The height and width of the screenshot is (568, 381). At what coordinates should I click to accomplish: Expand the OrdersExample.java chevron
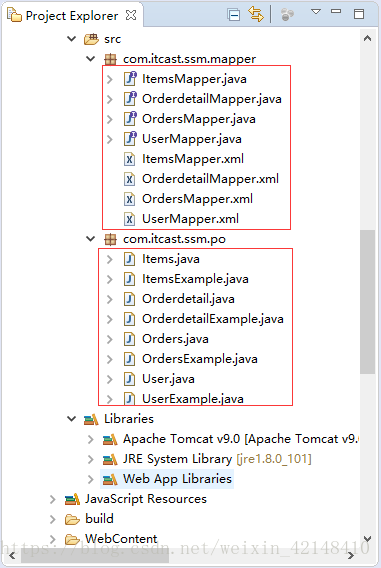pyautogui.click(x=110, y=359)
